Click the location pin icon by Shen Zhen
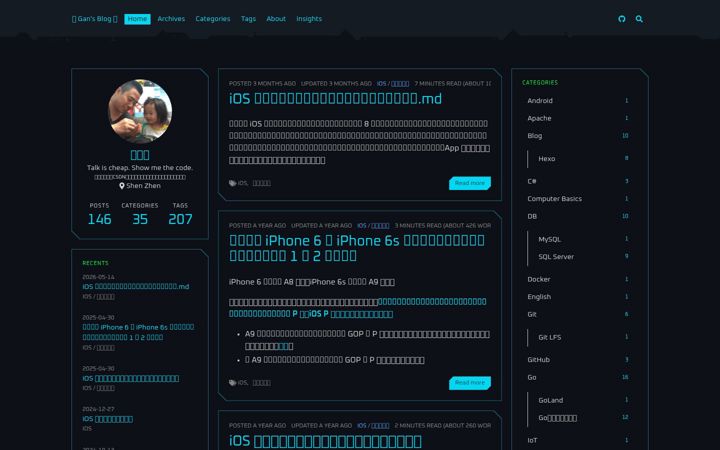Screen dimensions: 720x450 122,186
